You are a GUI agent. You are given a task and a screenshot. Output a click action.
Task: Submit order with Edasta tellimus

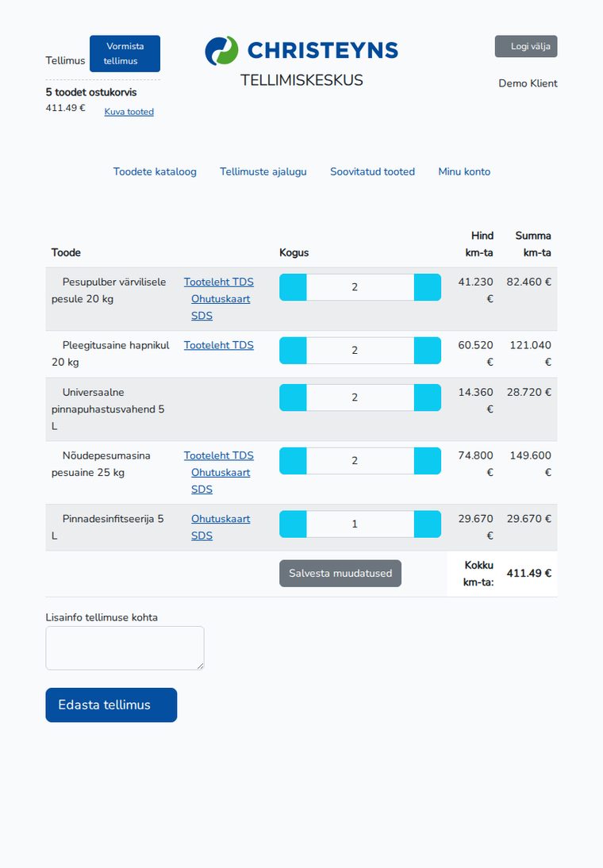(x=111, y=705)
